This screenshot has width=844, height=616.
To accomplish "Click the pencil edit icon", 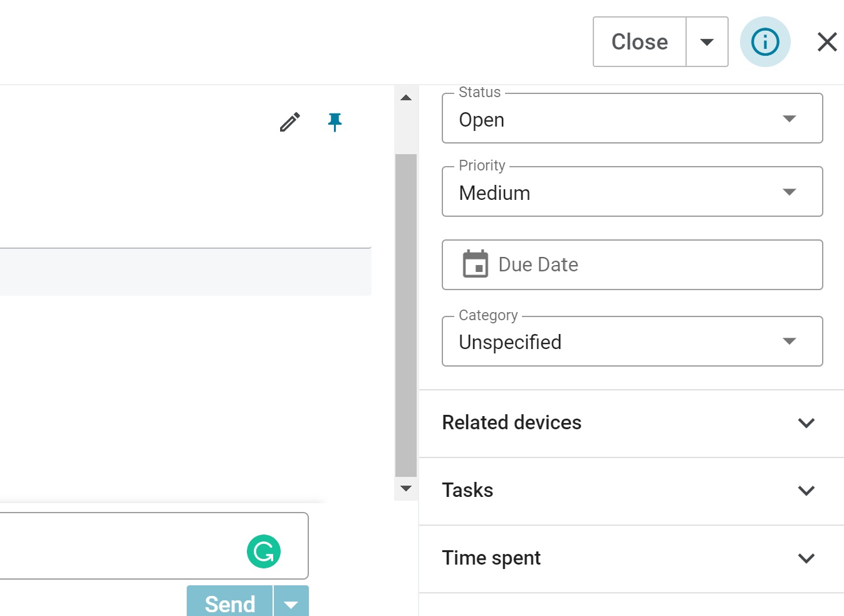I will pos(289,122).
